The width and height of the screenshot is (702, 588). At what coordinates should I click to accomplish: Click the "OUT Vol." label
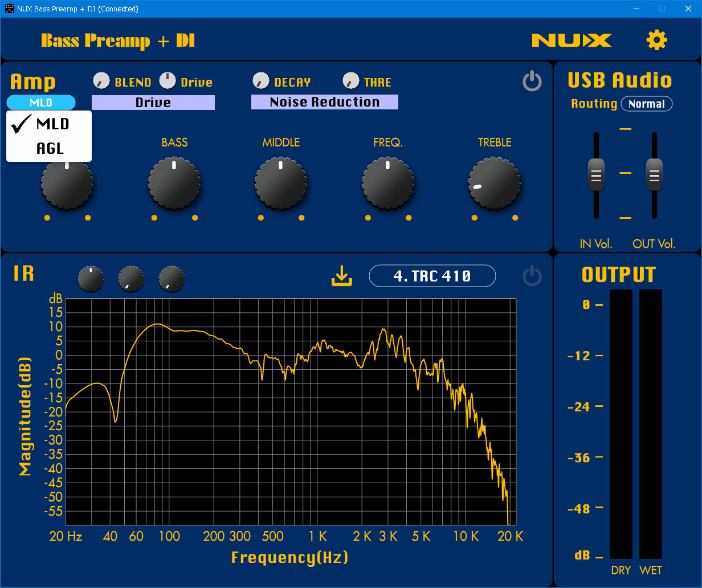654,244
